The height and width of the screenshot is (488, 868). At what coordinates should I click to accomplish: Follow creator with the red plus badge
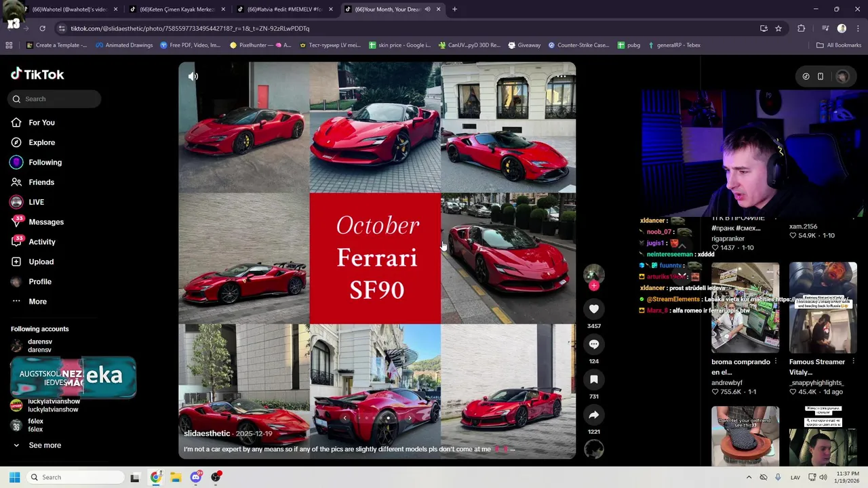[593, 285]
